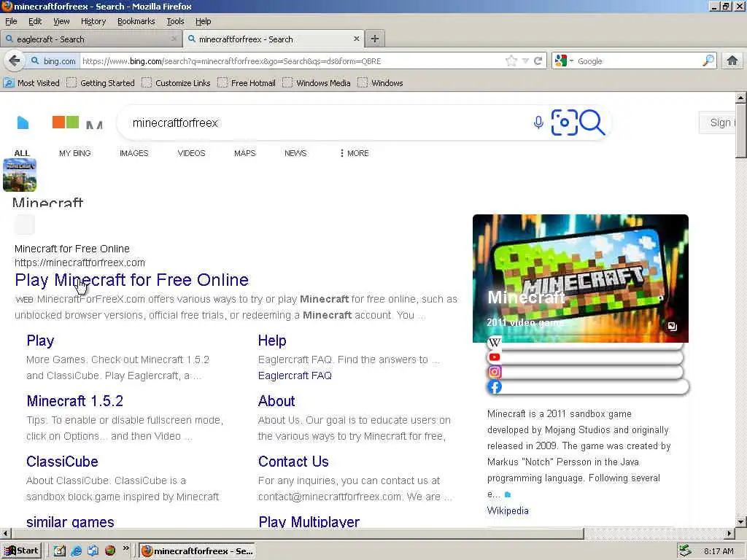Click the minecraftforfreex taskbar window button
This screenshot has width=747, height=560.
tap(197, 551)
